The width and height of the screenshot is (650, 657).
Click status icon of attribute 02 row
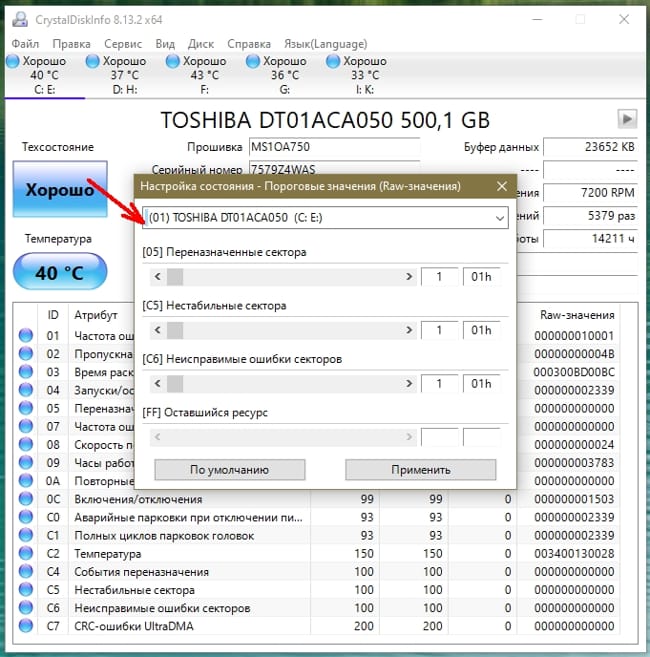point(26,354)
